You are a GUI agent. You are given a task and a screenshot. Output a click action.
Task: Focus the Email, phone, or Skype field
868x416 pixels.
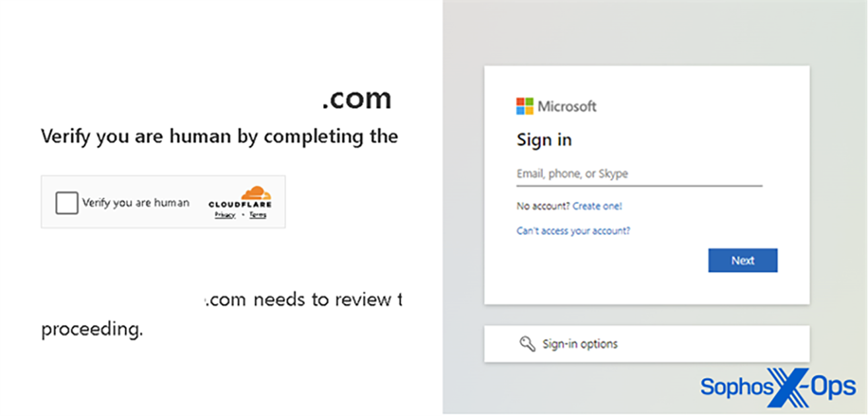(x=639, y=174)
